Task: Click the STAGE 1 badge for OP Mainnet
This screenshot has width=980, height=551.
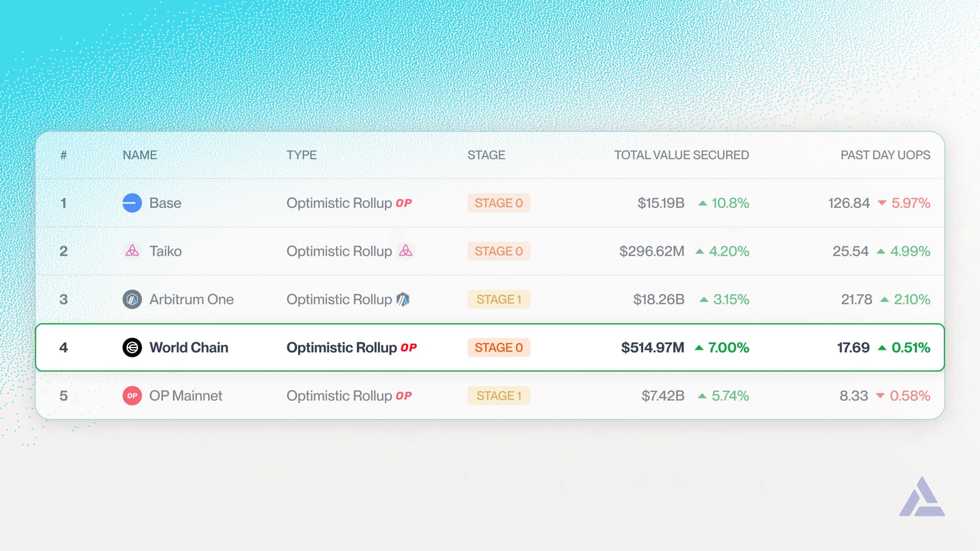Action: [x=499, y=396]
